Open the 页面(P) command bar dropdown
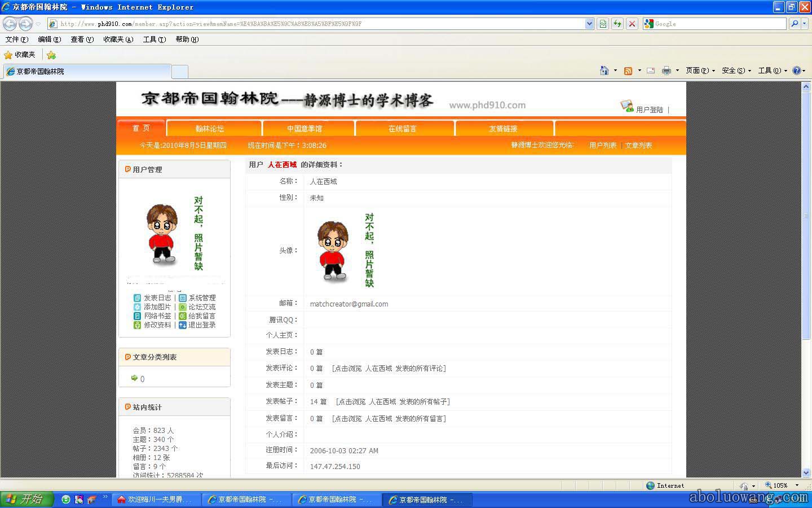The width and height of the screenshot is (812, 508). click(700, 71)
